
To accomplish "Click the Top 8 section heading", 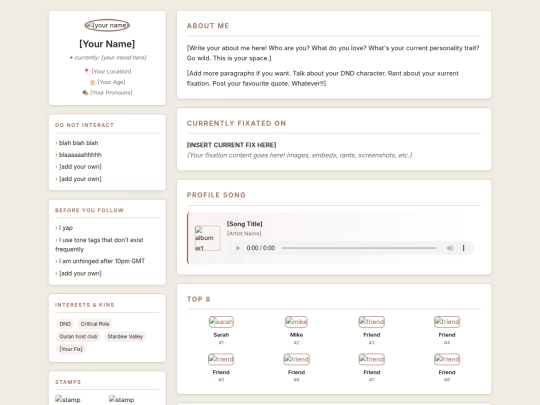I will (199, 299).
